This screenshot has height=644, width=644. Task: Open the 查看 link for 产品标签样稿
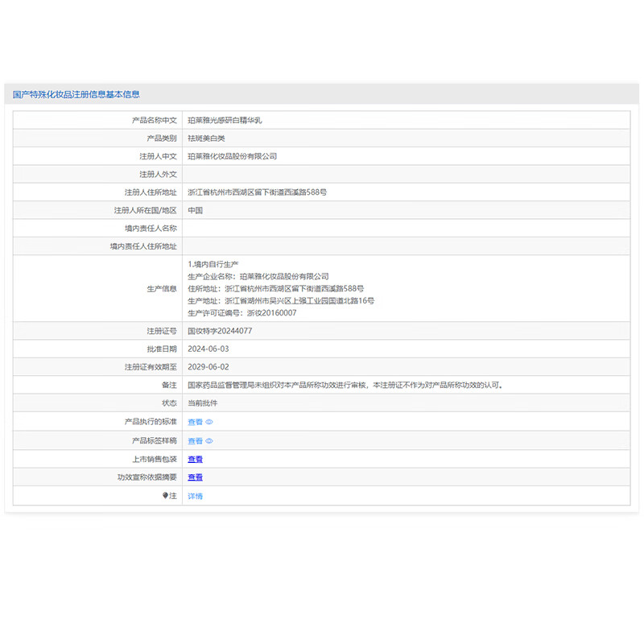click(195, 441)
